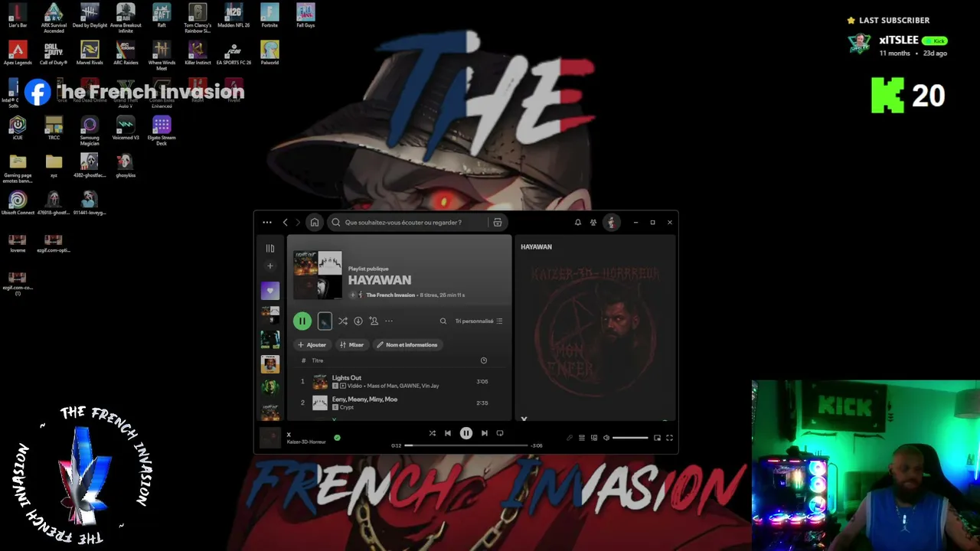The height and width of the screenshot is (551, 980).
Task: Open the friend activity icon in Spotify
Action: point(593,223)
